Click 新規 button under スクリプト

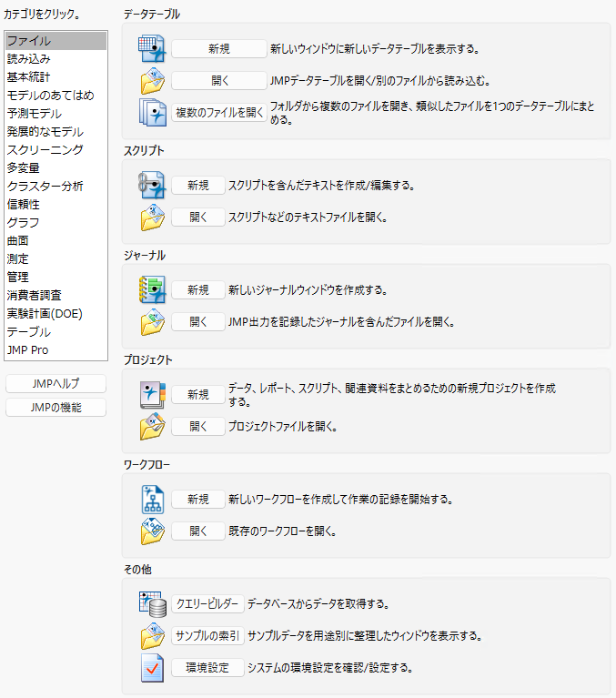198,185
